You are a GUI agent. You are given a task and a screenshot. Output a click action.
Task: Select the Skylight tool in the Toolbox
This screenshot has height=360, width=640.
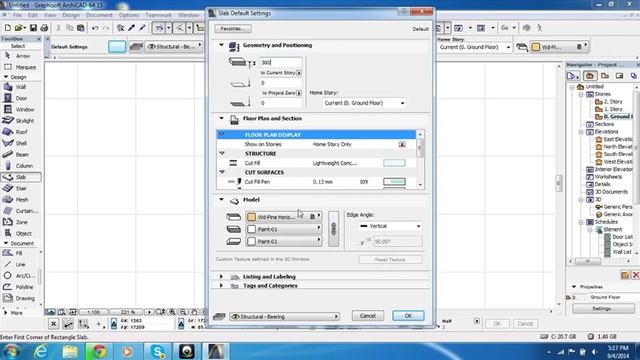click(x=20, y=121)
